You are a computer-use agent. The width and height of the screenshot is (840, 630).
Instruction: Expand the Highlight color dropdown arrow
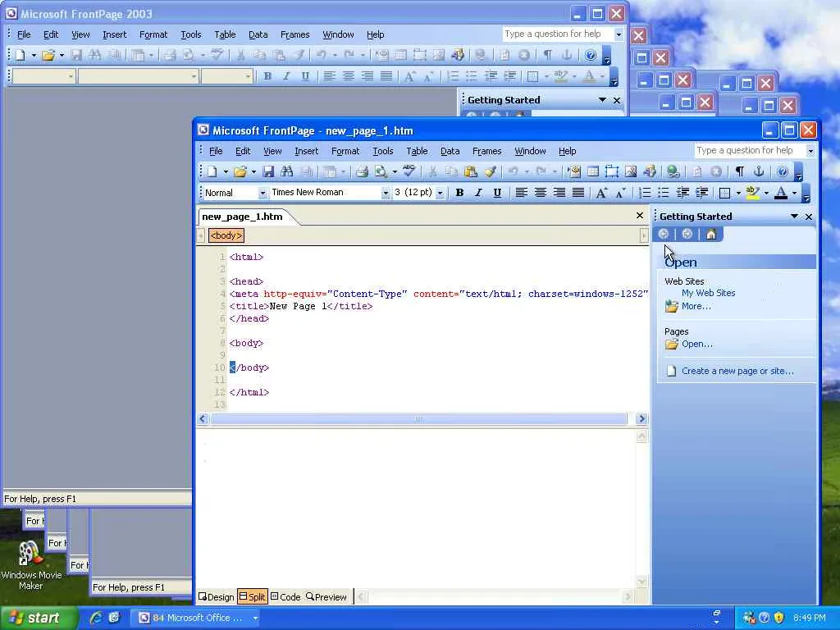click(x=767, y=193)
